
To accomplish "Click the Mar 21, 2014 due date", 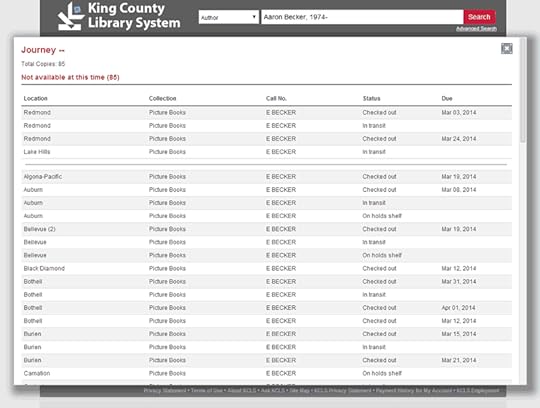I will click(x=459, y=360).
